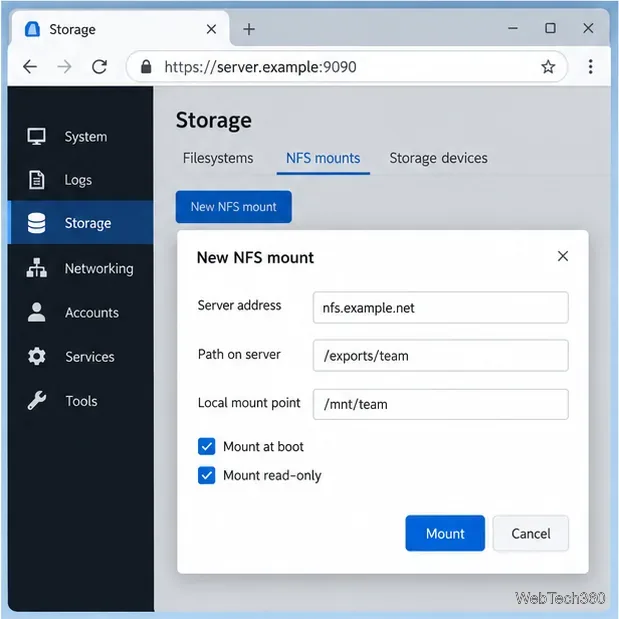619x619 pixels.
Task: Click the Tools wrench icon
Action: click(x=36, y=401)
